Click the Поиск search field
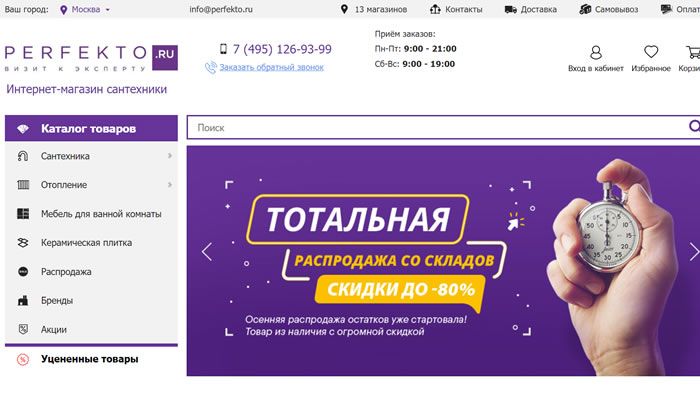Viewport: 700px width, 400px height. click(438, 128)
